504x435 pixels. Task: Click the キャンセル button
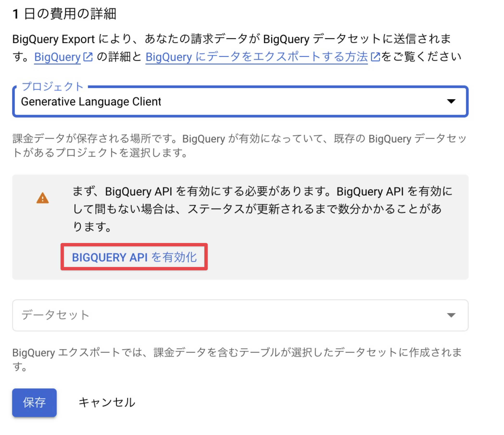coord(107,403)
